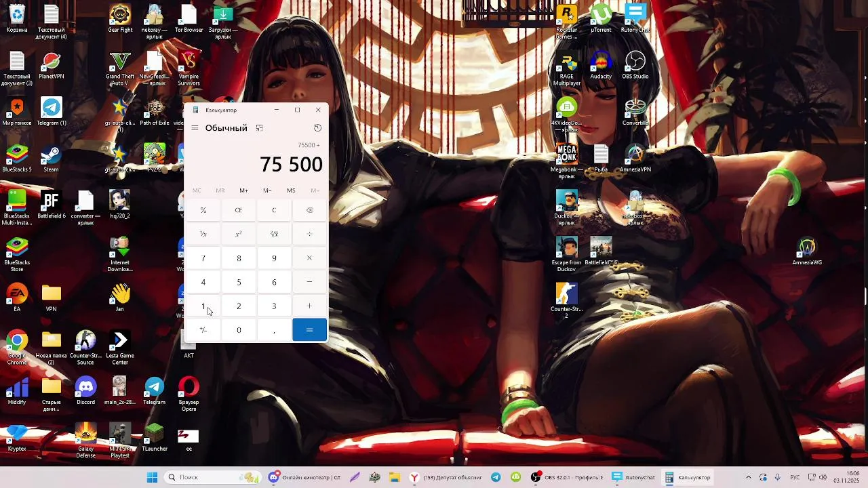
Task: Switch input language РУС in tray
Action: point(795,477)
